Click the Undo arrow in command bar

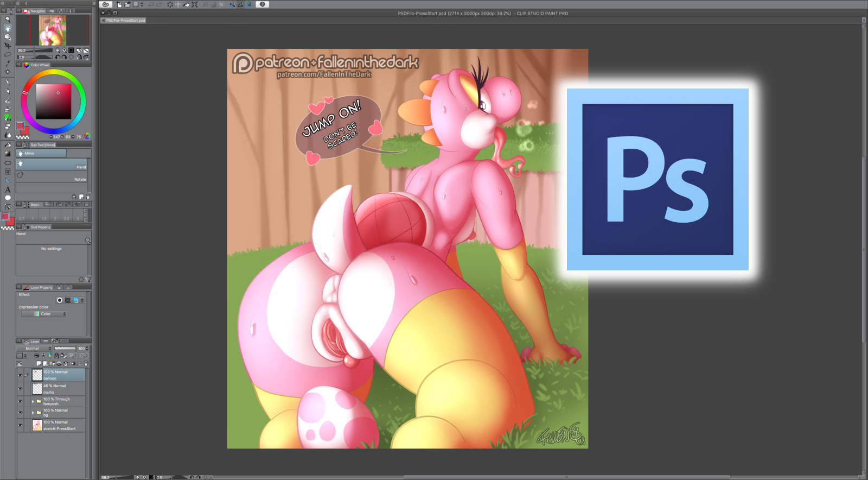pyautogui.click(x=151, y=4)
